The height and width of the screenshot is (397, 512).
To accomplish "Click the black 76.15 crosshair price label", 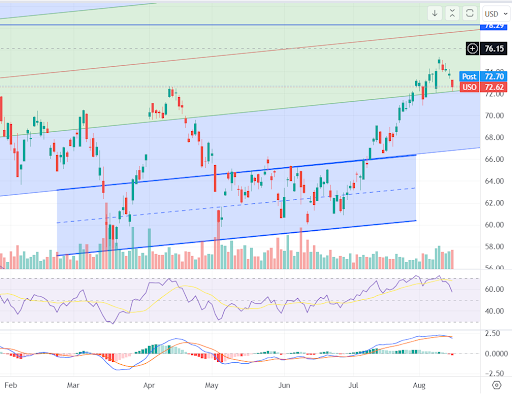I will [494, 49].
